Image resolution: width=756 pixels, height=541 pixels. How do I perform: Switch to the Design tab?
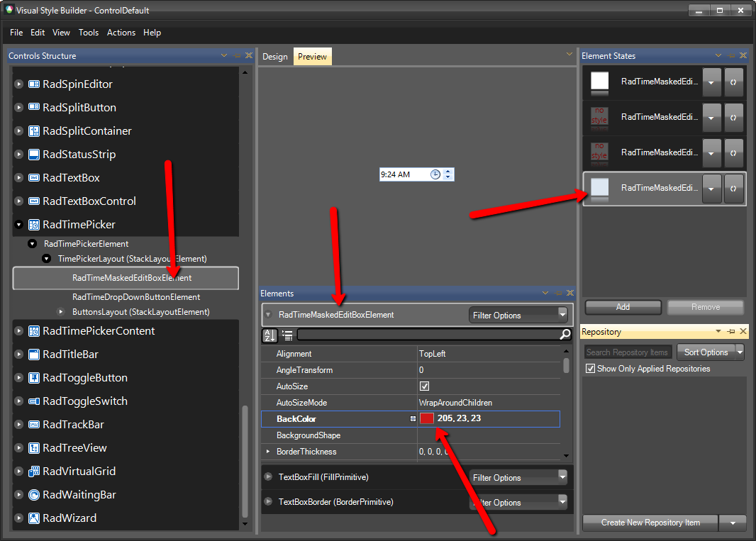click(x=275, y=57)
